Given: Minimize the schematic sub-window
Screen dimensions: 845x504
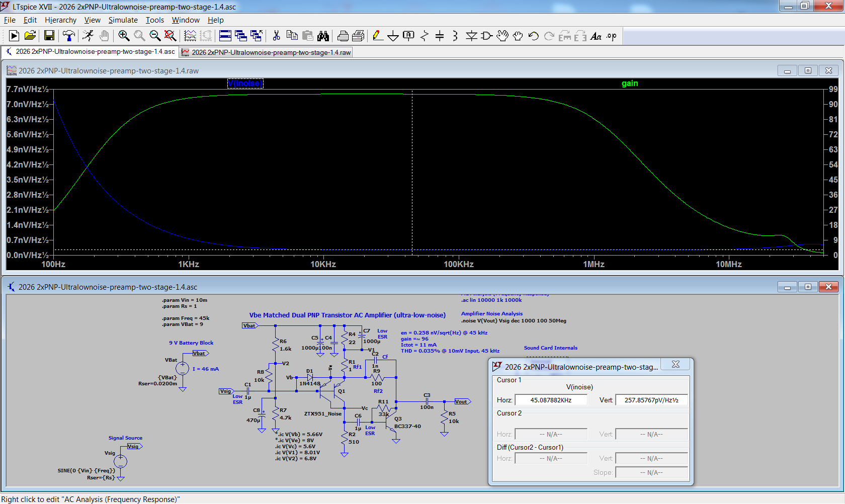Looking at the screenshot, I should tap(787, 287).
